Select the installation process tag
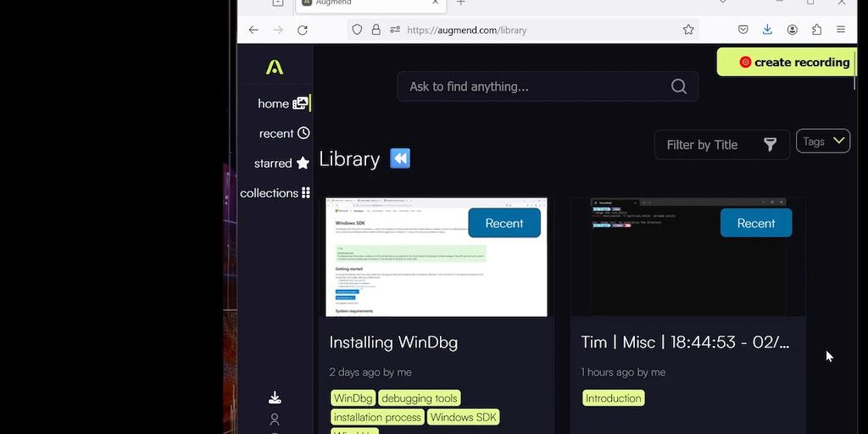The width and height of the screenshot is (868, 434). tap(377, 417)
